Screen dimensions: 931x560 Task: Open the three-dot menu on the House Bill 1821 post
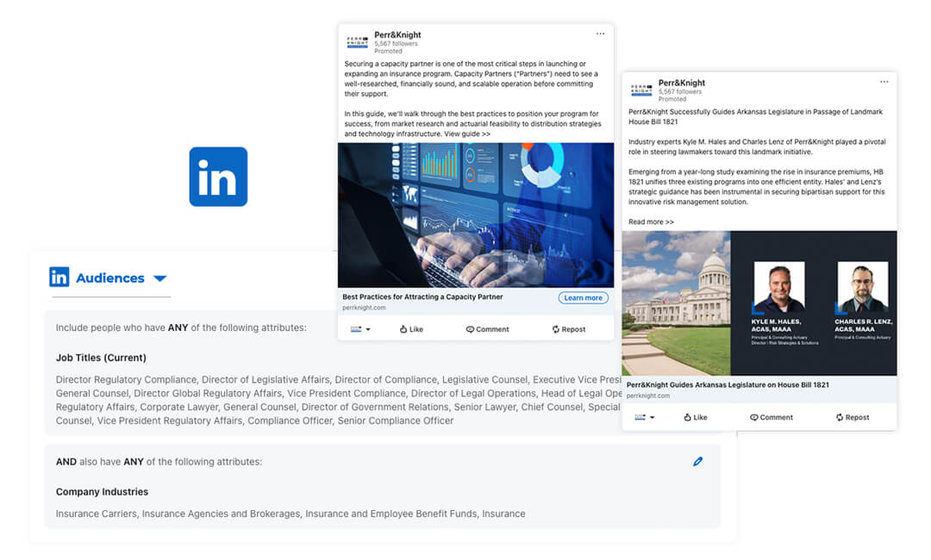click(884, 82)
